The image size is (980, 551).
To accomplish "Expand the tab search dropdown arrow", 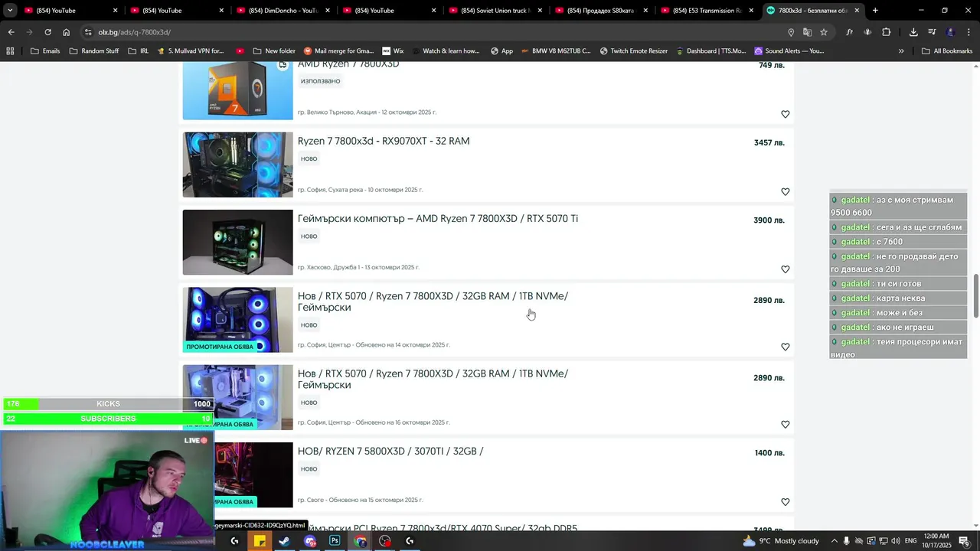I will pyautogui.click(x=10, y=11).
